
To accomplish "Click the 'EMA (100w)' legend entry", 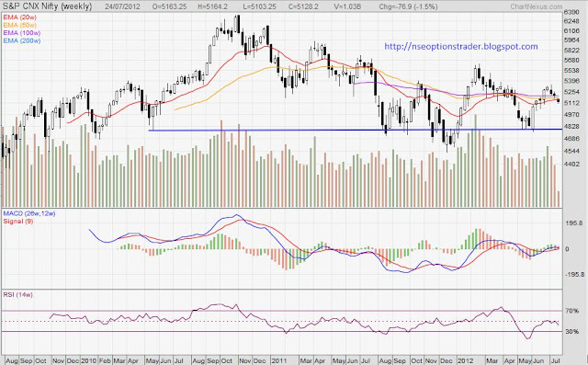I will 22,32.
